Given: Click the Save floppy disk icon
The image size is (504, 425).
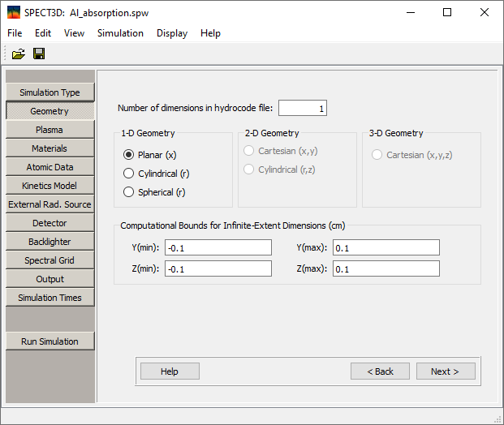Looking at the screenshot, I should click(38, 54).
